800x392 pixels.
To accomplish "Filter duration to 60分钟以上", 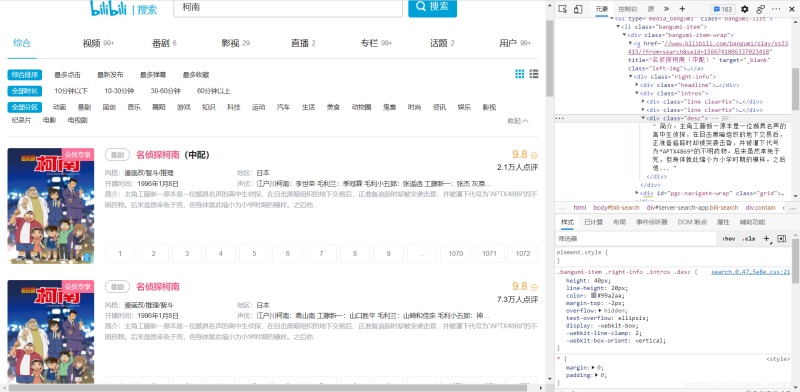I will pos(213,91).
